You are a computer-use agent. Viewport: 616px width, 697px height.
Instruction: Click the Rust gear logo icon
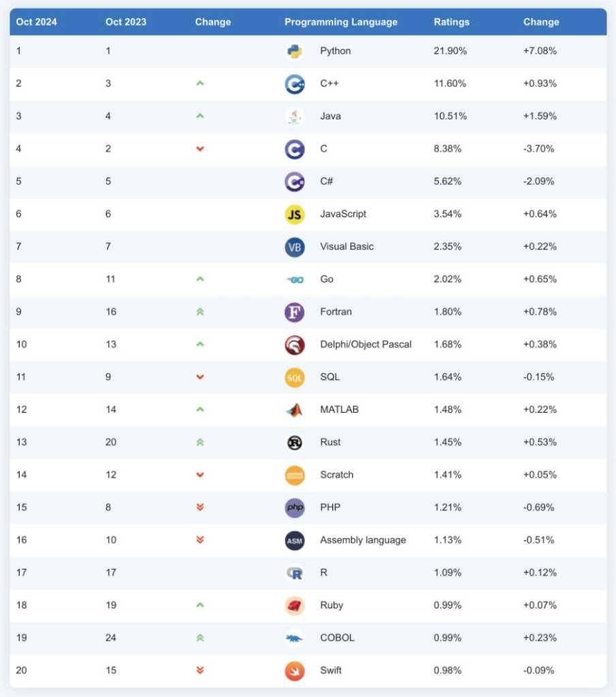[294, 442]
